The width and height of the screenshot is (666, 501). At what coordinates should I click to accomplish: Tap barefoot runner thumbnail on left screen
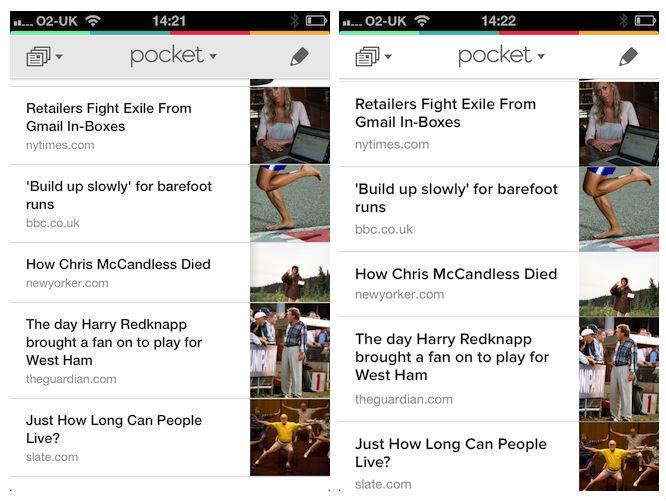290,203
